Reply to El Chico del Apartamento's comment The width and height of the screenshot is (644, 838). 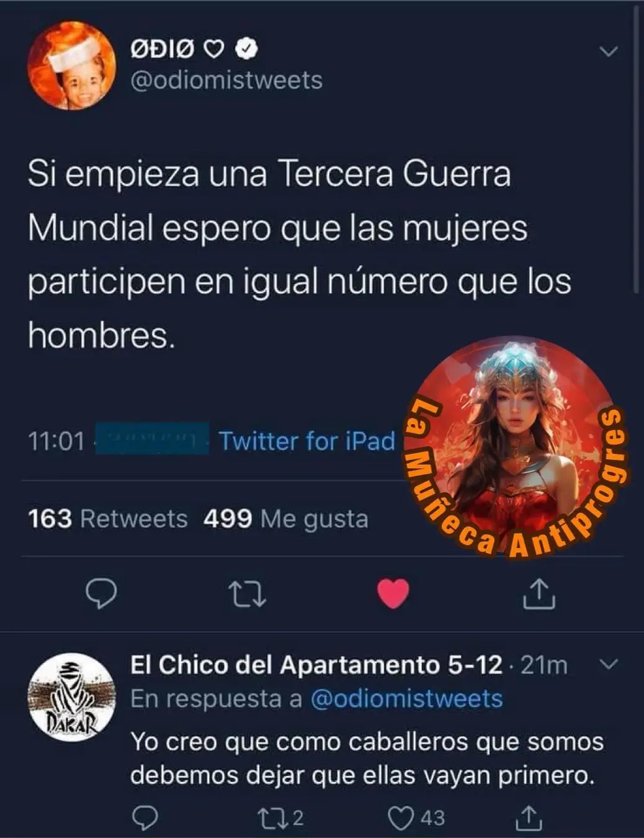point(146,818)
